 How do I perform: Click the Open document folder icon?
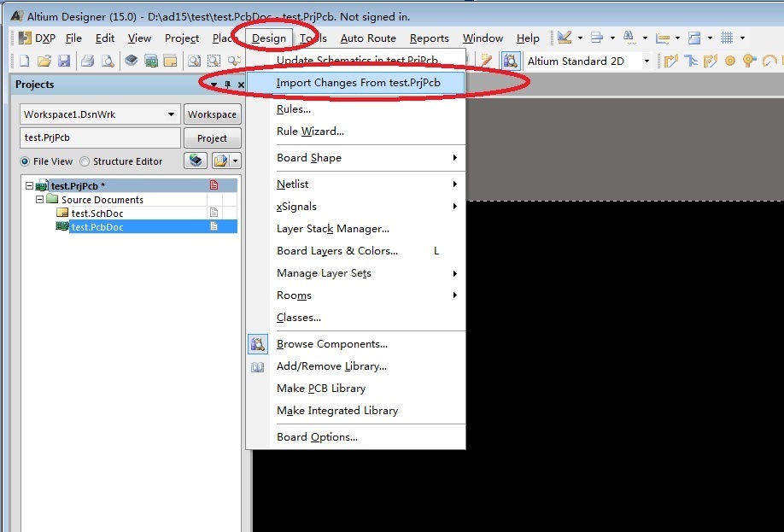coord(44,61)
